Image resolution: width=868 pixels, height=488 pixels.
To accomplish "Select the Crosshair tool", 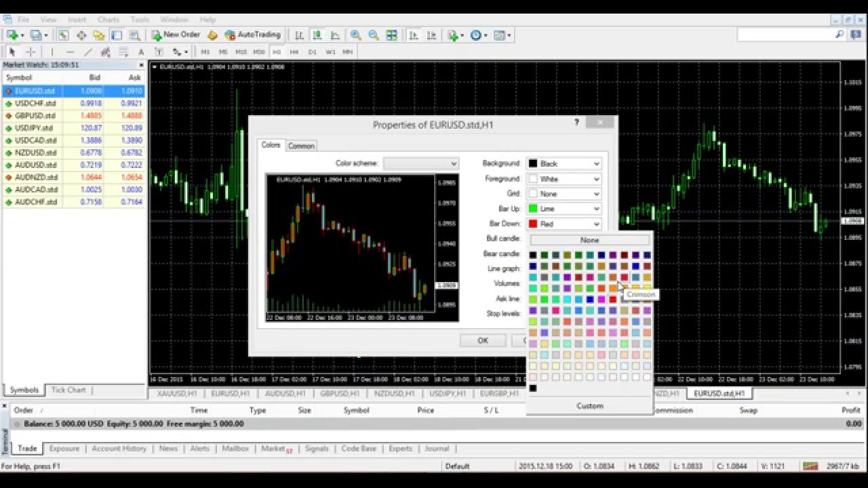I will (x=31, y=52).
